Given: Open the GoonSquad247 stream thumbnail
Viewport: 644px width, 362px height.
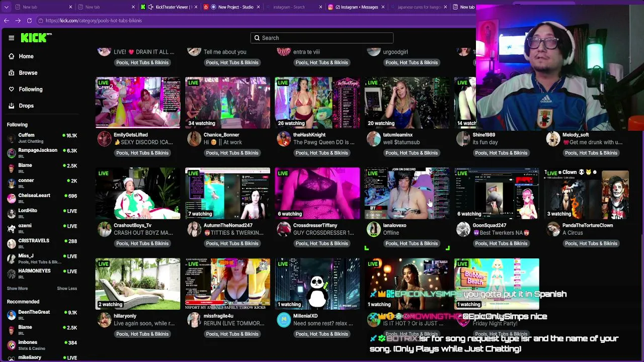Looking at the screenshot, I should (497, 193).
